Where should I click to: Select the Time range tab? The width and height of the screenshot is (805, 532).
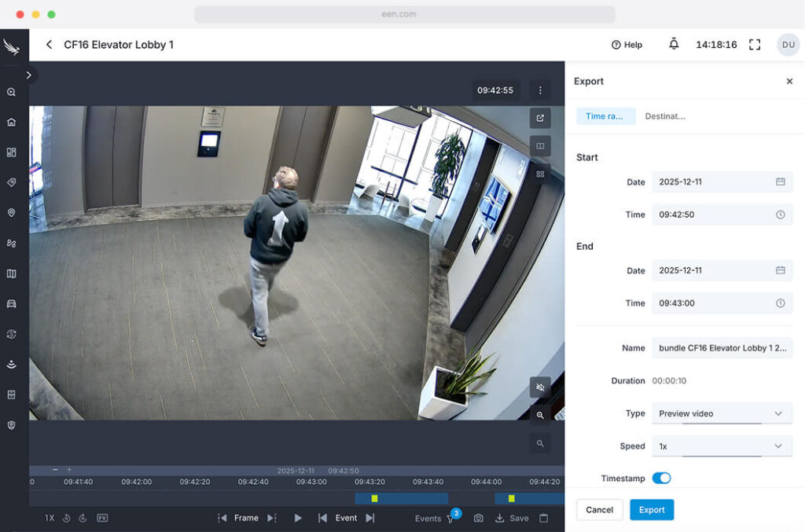[x=605, y=116]
